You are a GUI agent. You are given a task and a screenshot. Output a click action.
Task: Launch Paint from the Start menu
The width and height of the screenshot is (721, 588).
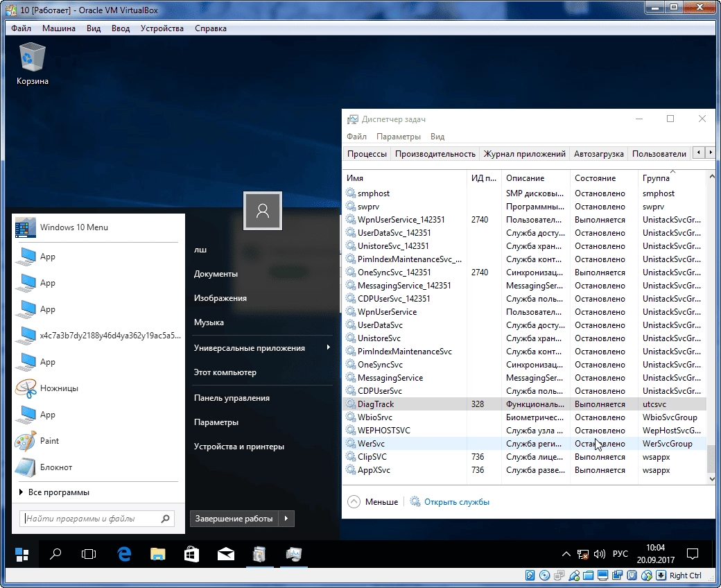[x=98, y=441]
